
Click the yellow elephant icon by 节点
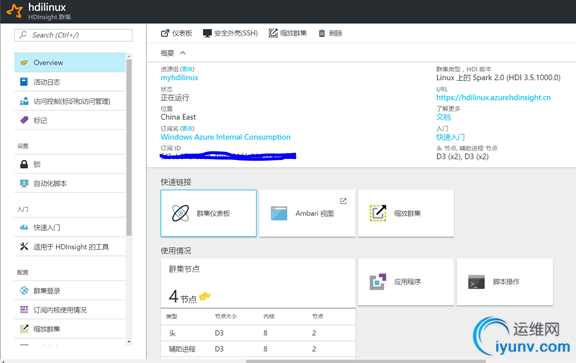pyautogui.click(x=205, y=296)
